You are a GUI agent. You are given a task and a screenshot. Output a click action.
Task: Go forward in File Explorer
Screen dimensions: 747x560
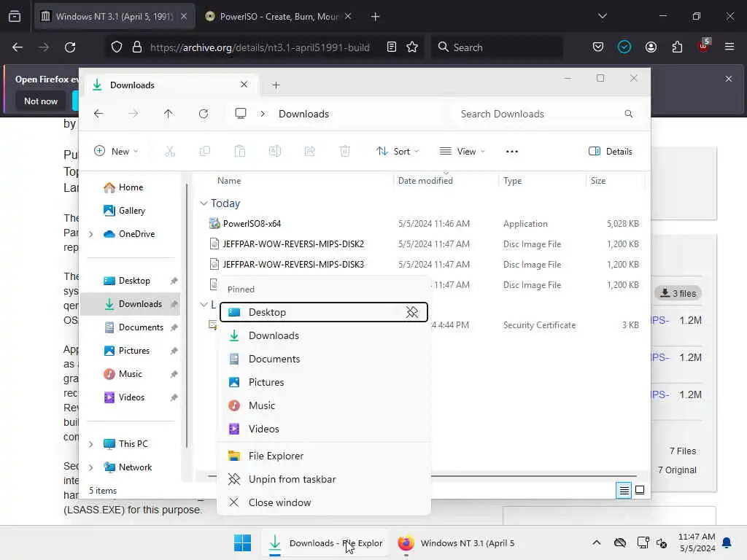[x=133, y=114]
